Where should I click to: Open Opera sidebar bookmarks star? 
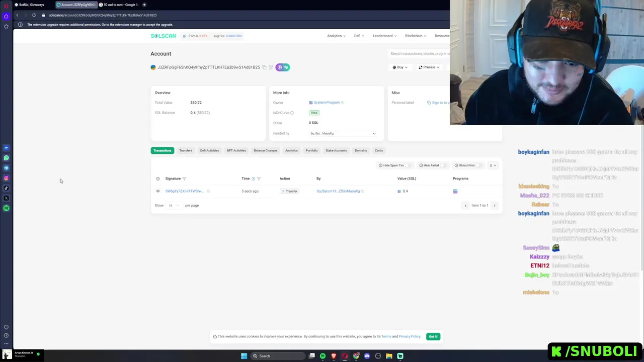6,26
